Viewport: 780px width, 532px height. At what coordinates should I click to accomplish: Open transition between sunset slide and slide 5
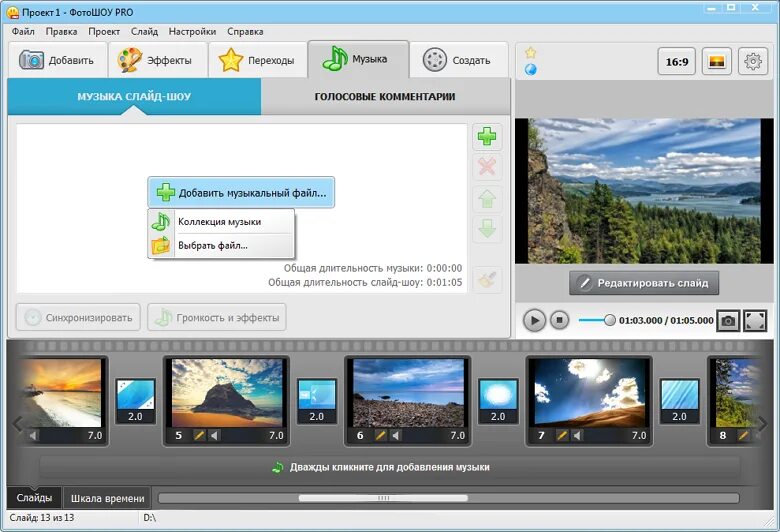135,401
